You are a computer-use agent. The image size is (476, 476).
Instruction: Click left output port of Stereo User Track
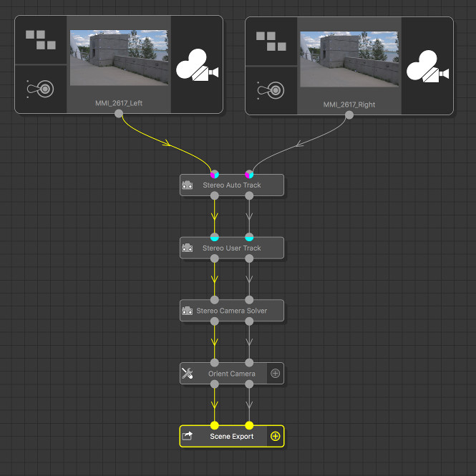[x=215, y=258]
